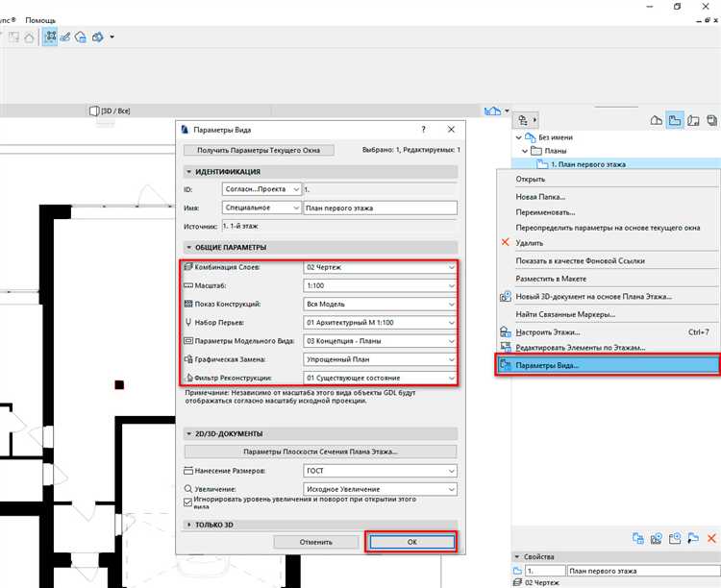The image size is (721, 588).
Task: Click the house with sheet toolbar icon
Action: [81, 37]
